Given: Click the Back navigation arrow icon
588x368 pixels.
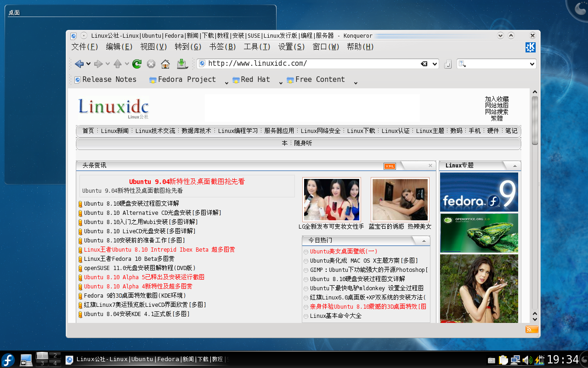Looking at the screenshot, I should (x=79, y=63).
